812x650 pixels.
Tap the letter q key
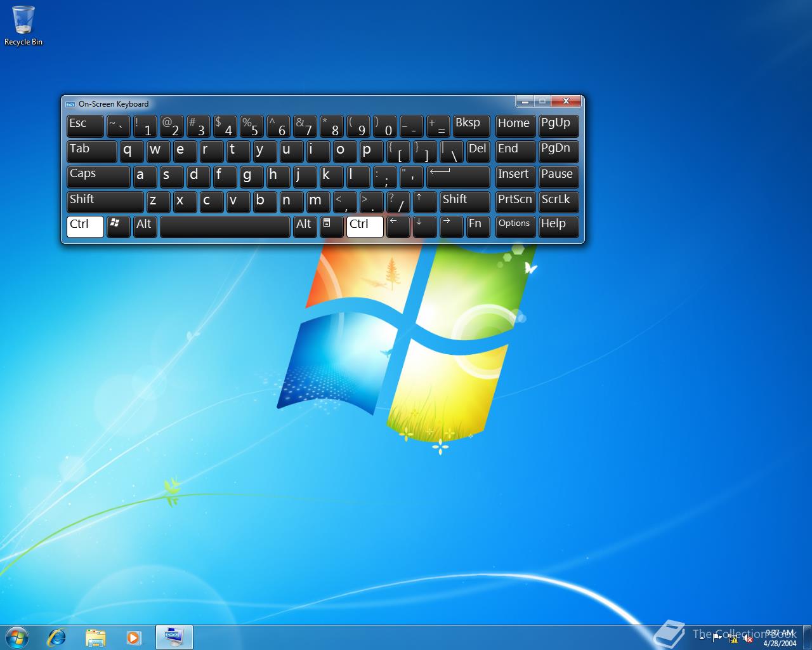click(131, 152)
